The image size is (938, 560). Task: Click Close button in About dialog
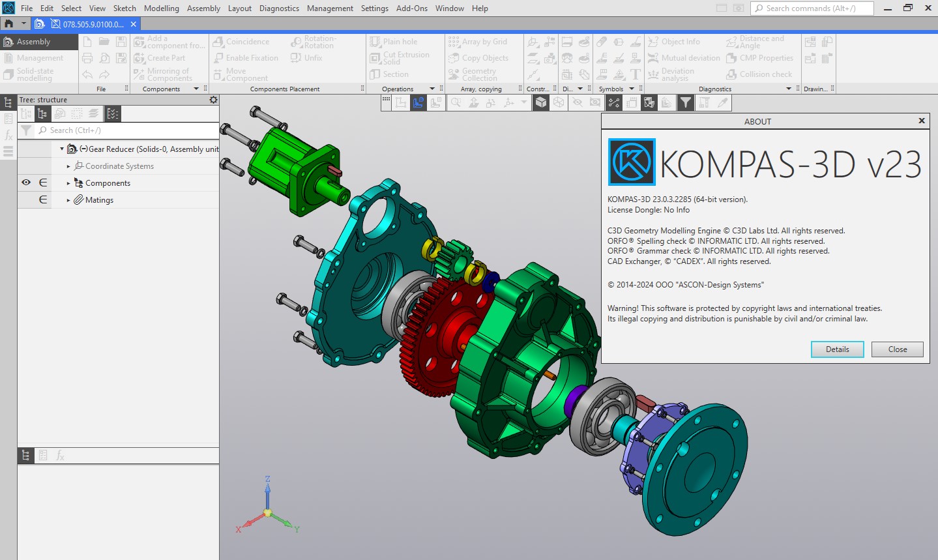898,349
